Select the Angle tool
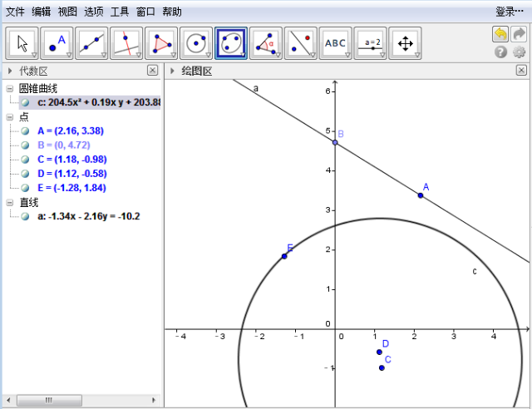The height and width of the screenshot is (409, 532). 266,43
